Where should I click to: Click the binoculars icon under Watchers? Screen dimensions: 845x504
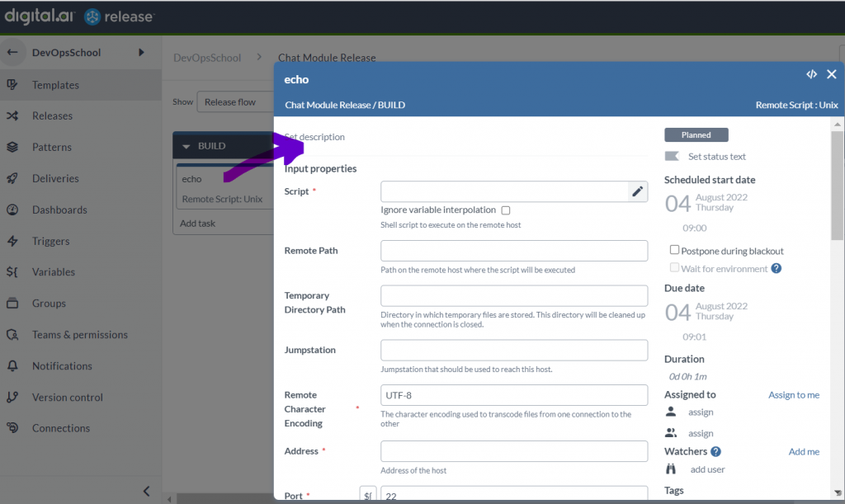tap(672, 469)
